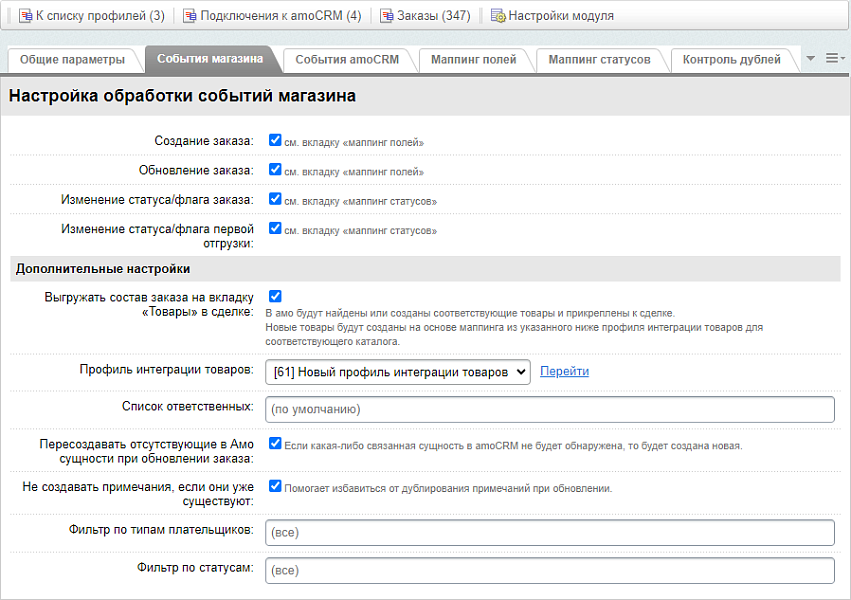Open 'Профиль интеграции товаров' dropdown
851x600 pixels.
398,372
